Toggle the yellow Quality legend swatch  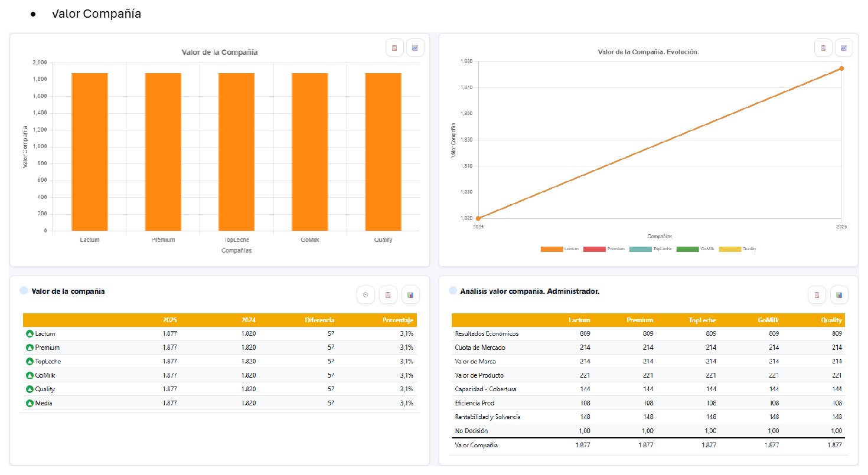[730, 249]
